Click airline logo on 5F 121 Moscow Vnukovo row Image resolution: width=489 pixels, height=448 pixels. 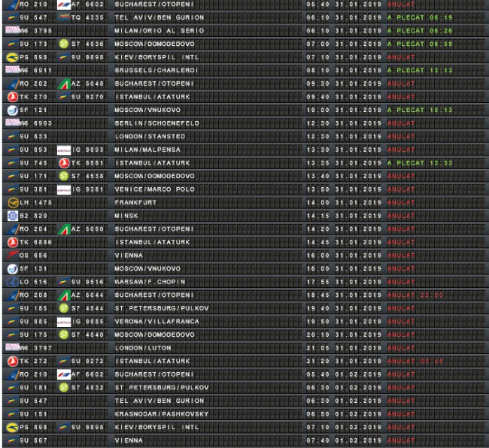tap(13, 110)
